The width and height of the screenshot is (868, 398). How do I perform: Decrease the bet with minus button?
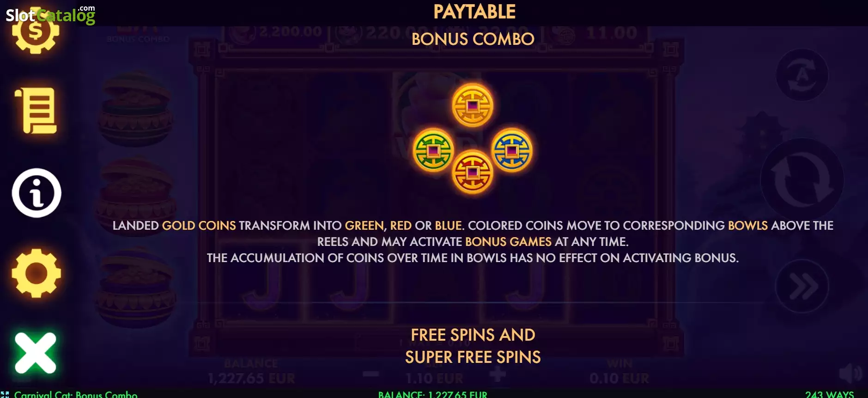click(x=370, y=374)
